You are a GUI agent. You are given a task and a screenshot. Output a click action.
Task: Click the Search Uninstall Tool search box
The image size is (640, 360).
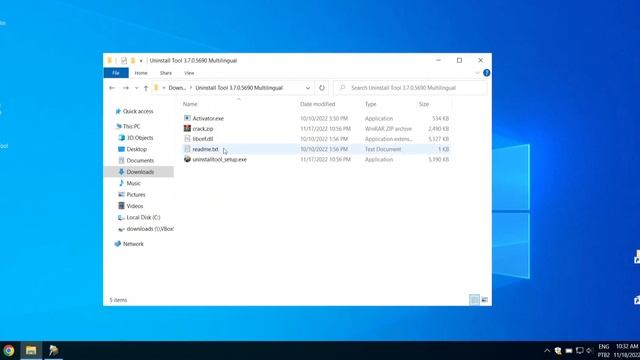(x=410, y=88)
